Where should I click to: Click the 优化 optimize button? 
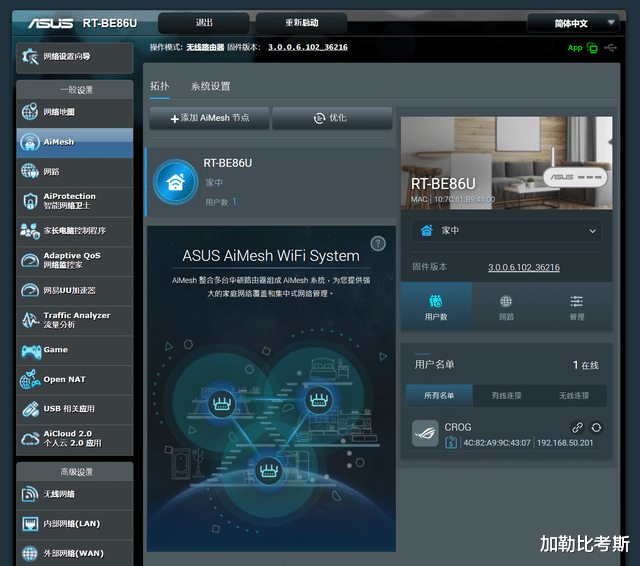click(332, 118)
